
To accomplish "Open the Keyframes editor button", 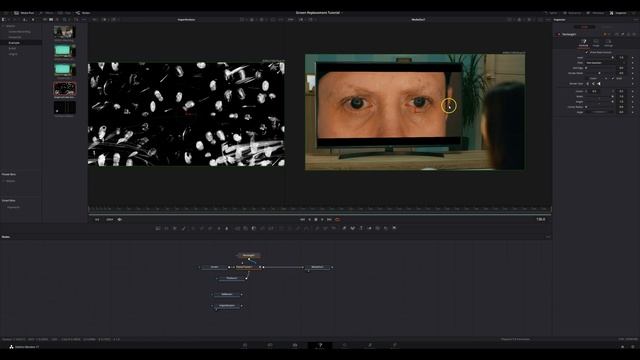I will [x=572, y=13].
